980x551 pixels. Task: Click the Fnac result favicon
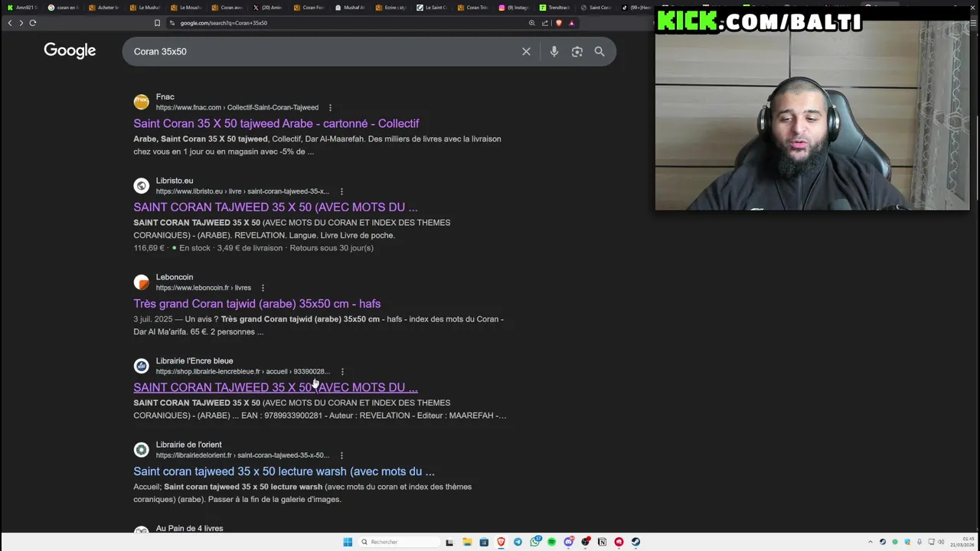[141, 102]
